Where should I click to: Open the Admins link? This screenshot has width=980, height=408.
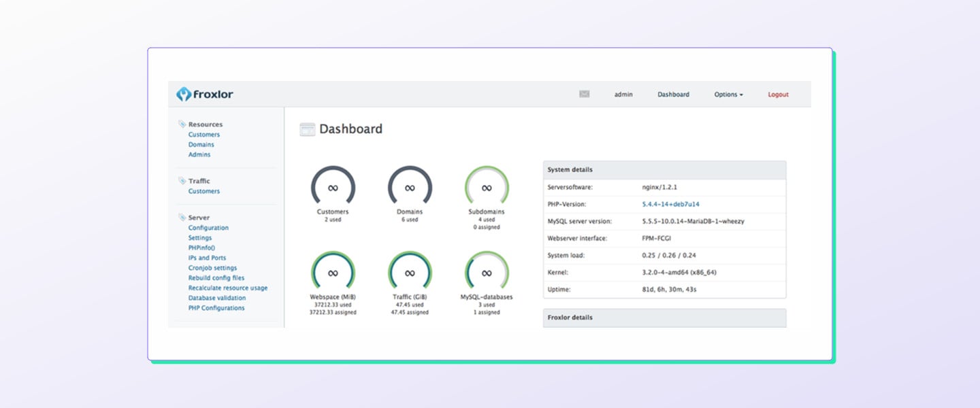click(x=199, y=154)
